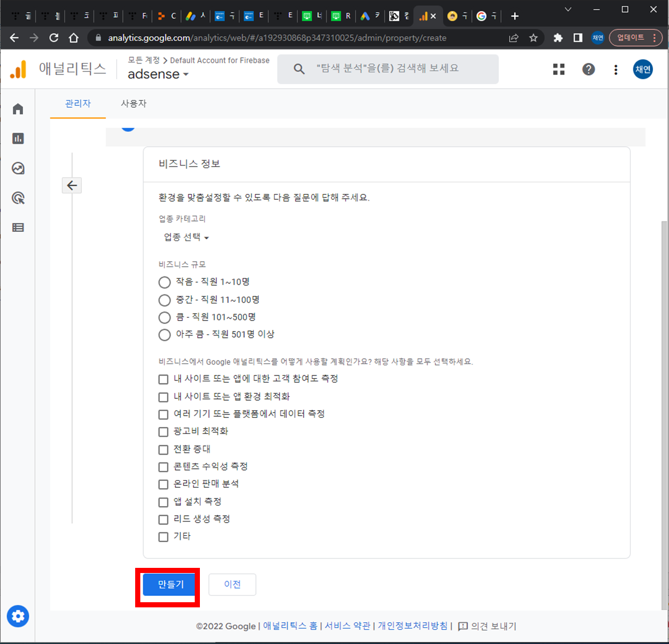Click the site lock icon in address bar
This screenshot has height=644, width=669.
point(98,38)
